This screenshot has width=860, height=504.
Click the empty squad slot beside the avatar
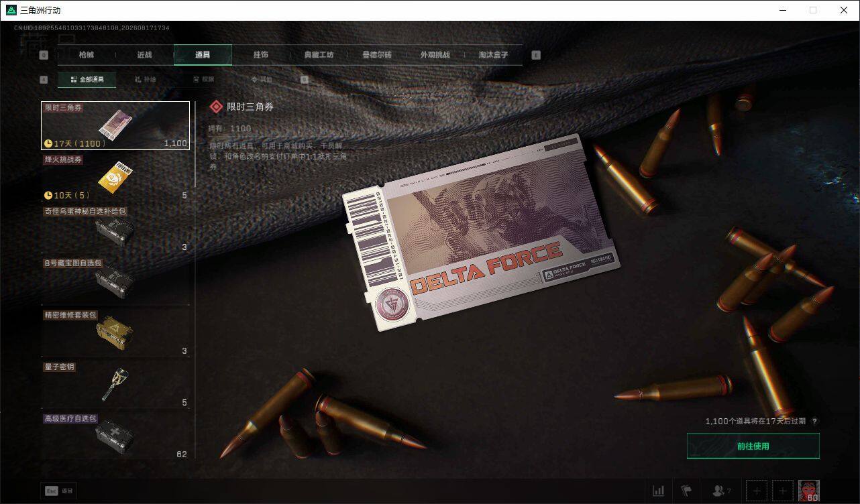click(x=782, y=491)
